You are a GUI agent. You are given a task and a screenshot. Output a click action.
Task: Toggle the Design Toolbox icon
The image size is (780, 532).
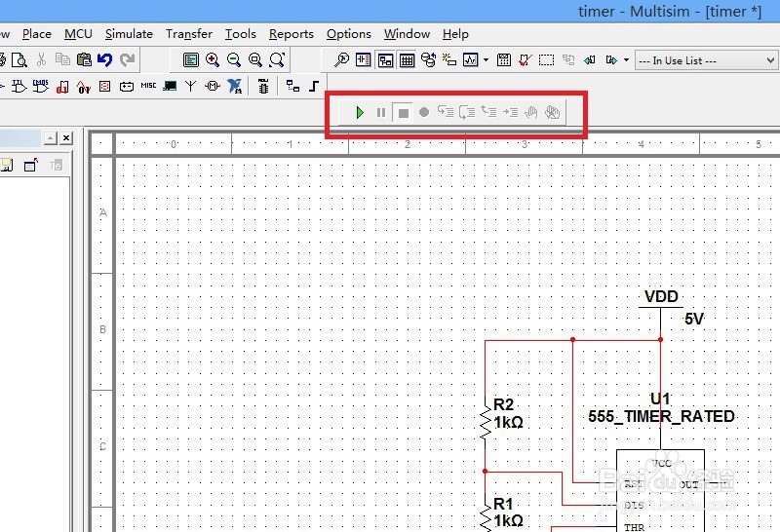(385, 60)
